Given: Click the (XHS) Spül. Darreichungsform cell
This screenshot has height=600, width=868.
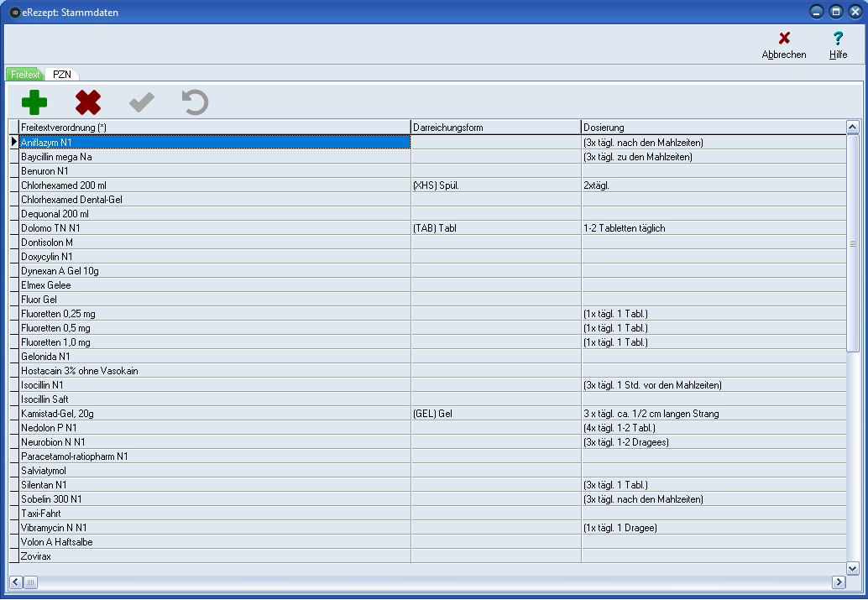Looking at the screenshot, I should pyautogui.click(x=496, y=185).
